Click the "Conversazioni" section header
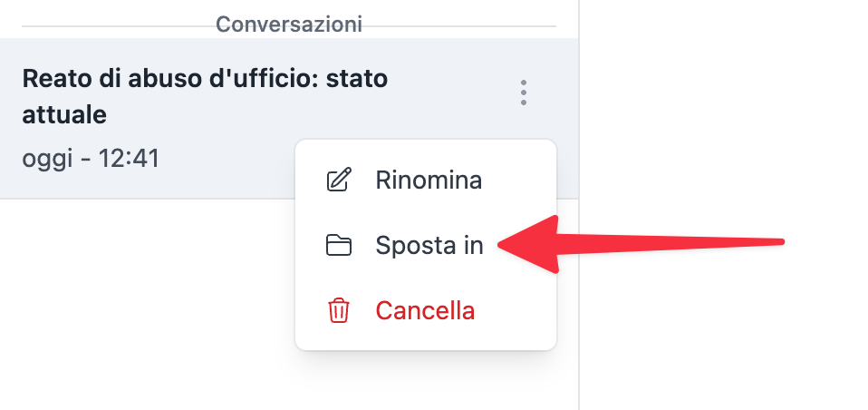This screenshot has width=868, height=410. [x=289, y=24]
